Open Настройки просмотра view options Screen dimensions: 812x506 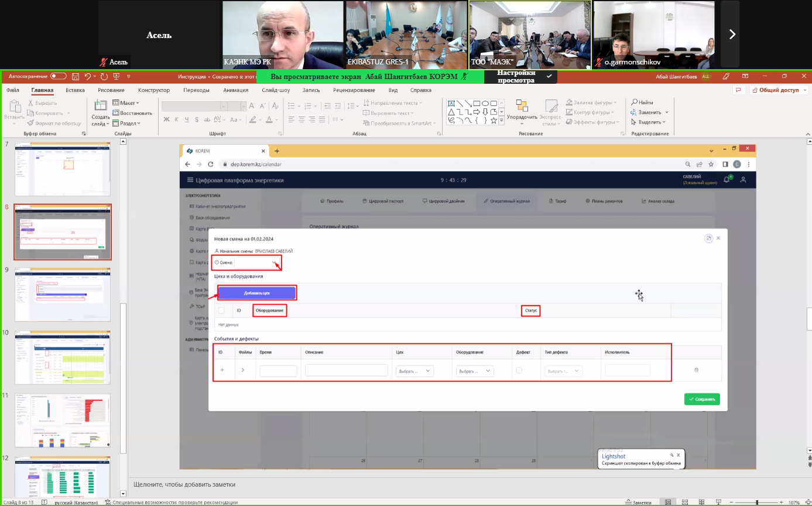pyautogui.click(x=520, y=77)
